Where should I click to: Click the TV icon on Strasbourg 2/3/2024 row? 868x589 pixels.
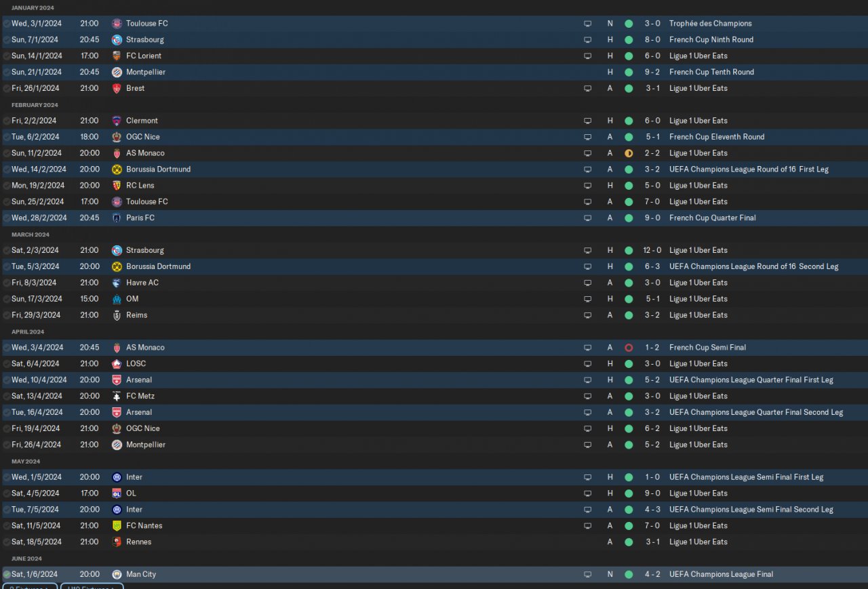588,251
